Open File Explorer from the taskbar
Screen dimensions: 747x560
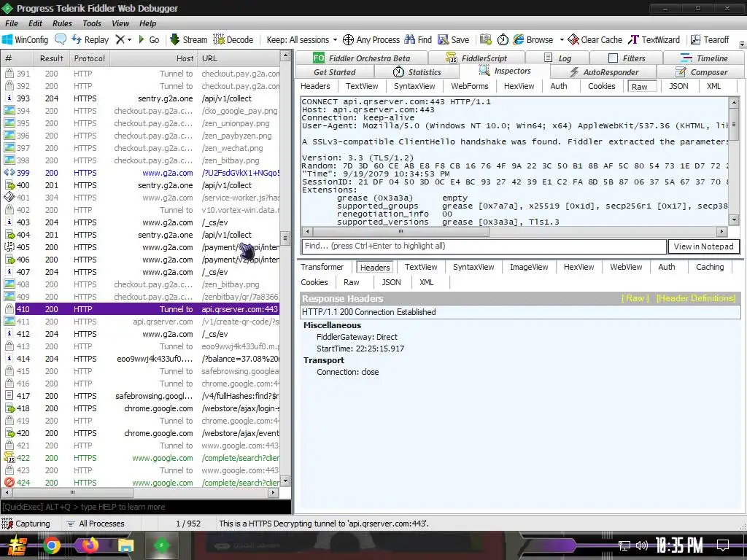[126, 545]
